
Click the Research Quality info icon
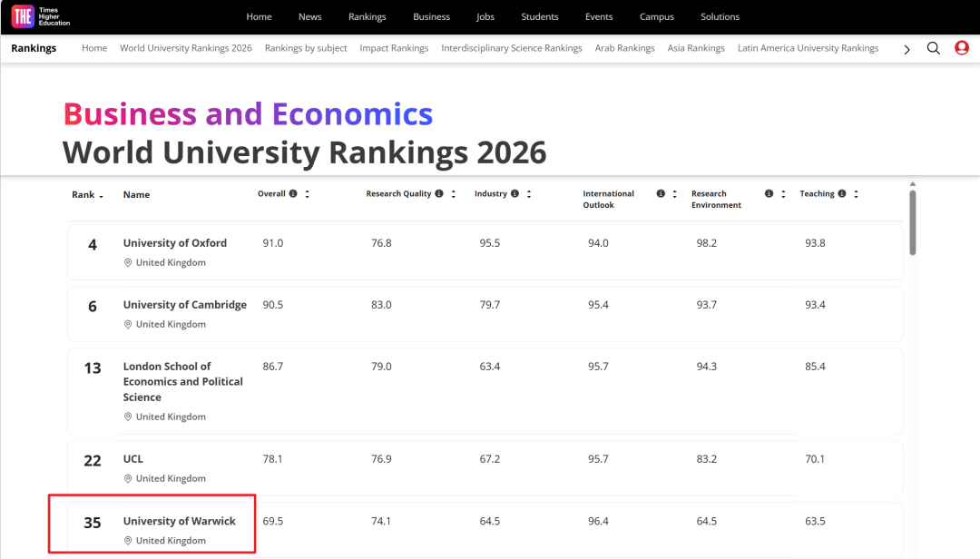point(439,193)
